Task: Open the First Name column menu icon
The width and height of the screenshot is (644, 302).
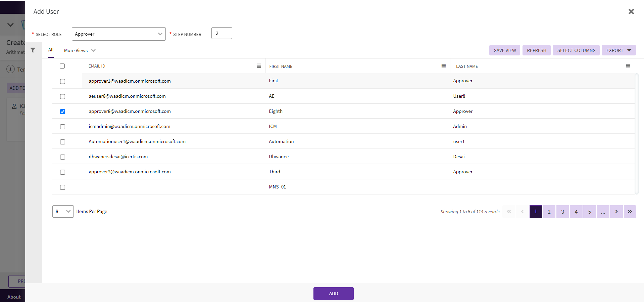Action: click(443, 66)
